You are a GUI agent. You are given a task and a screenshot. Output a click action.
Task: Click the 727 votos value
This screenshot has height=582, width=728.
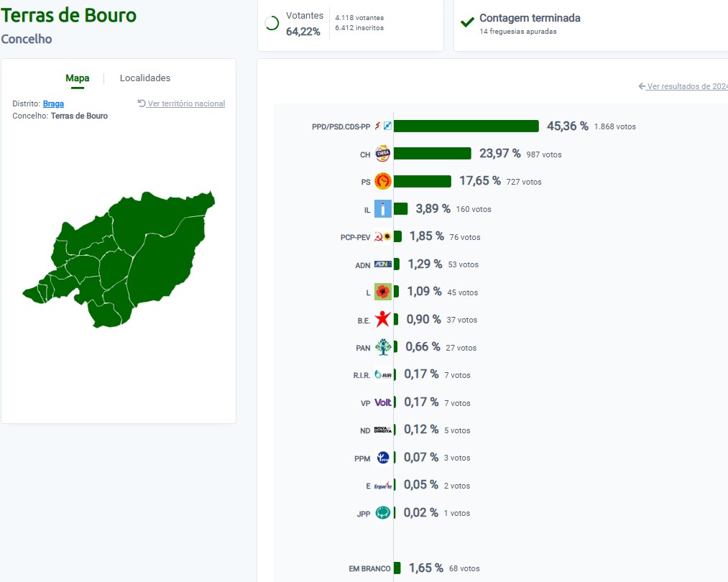[524, 182]
